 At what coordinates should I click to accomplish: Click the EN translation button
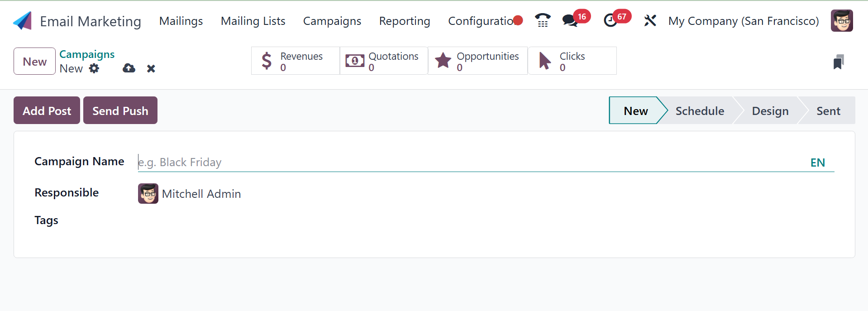817,163
